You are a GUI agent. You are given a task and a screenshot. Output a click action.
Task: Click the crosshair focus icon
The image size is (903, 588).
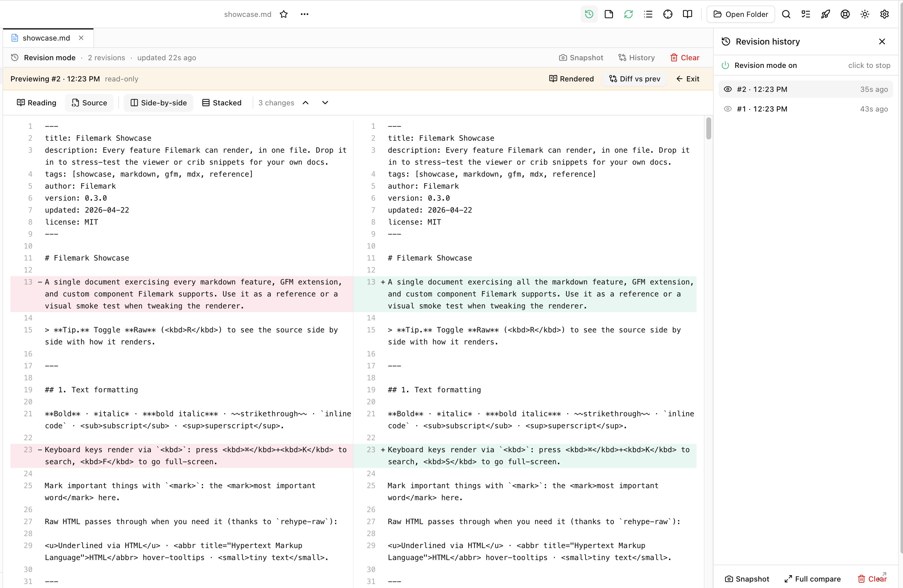[x=668, y=14]
